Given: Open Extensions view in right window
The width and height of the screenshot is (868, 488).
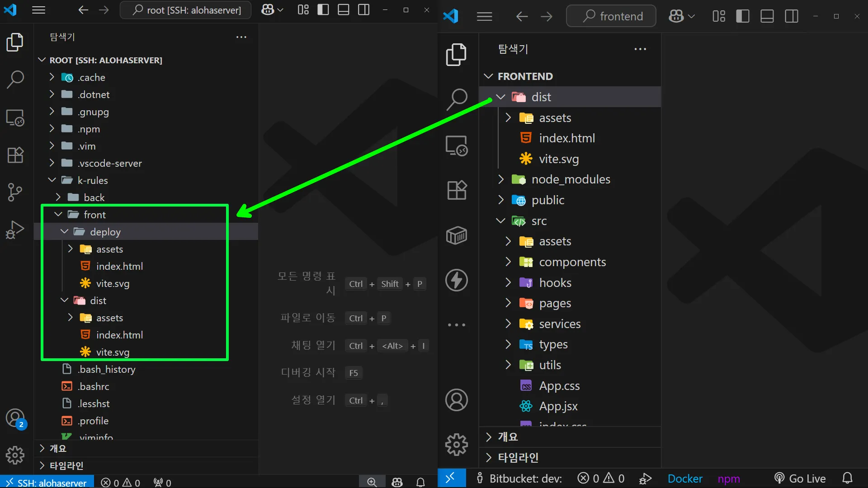Looking at the screenshot, I should (457, 190).
